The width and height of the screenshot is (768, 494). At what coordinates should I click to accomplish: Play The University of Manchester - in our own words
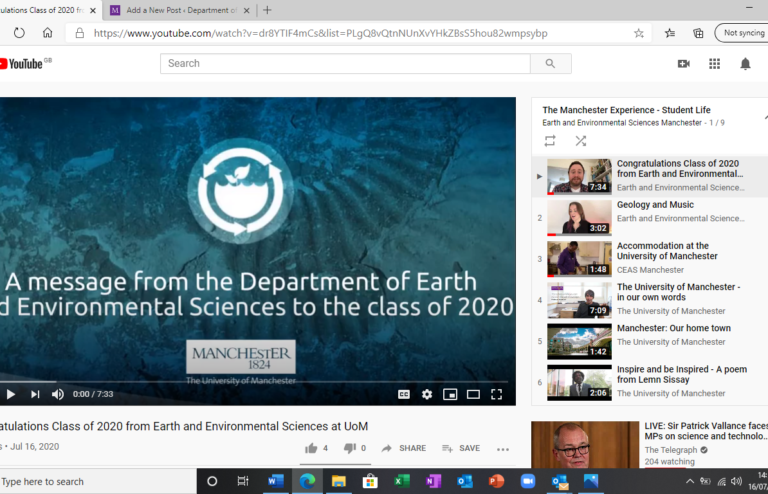(x=650, y=300)
